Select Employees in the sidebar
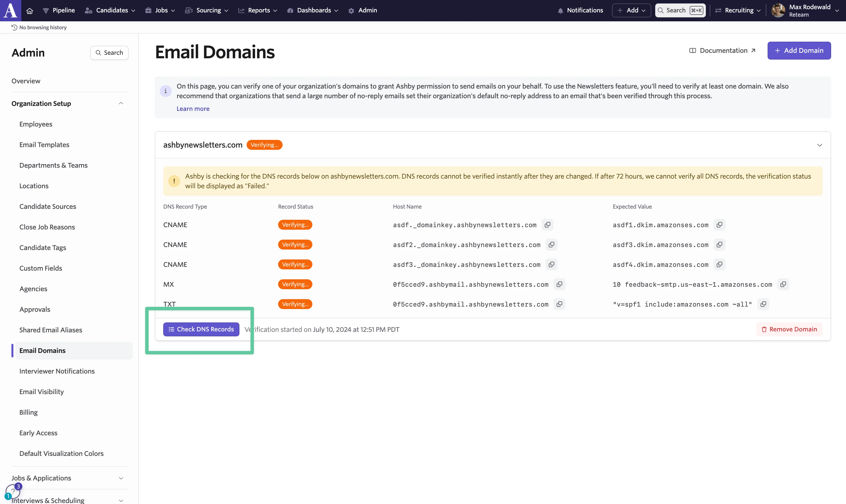The width and height of the screenshot is (846, 504). pos(36,124)
